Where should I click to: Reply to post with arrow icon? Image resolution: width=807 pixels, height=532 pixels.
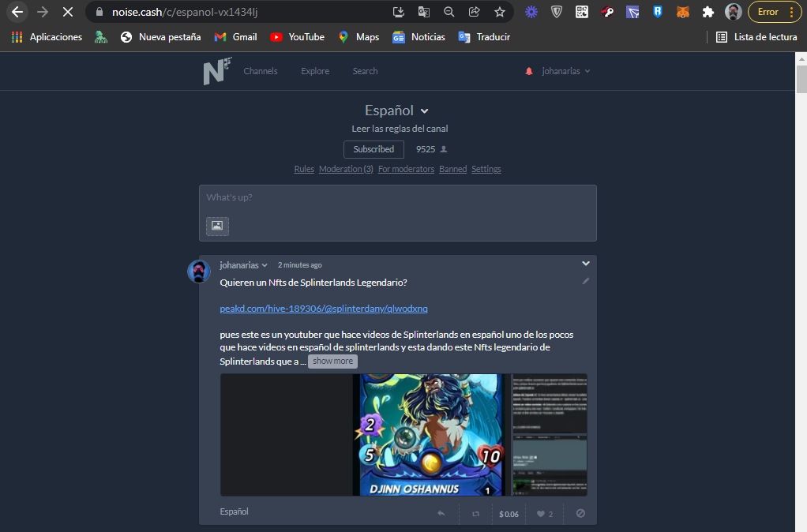pos(441,514)
